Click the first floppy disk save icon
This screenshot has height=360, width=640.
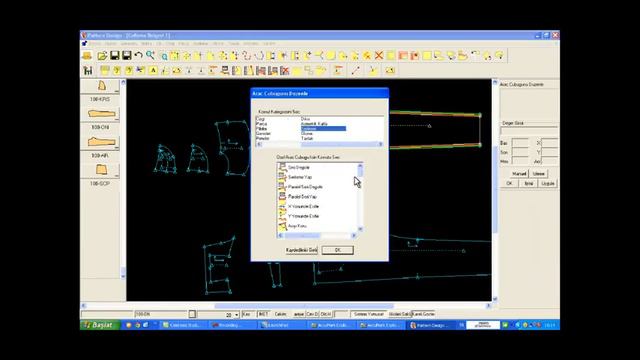pos(115,56)
